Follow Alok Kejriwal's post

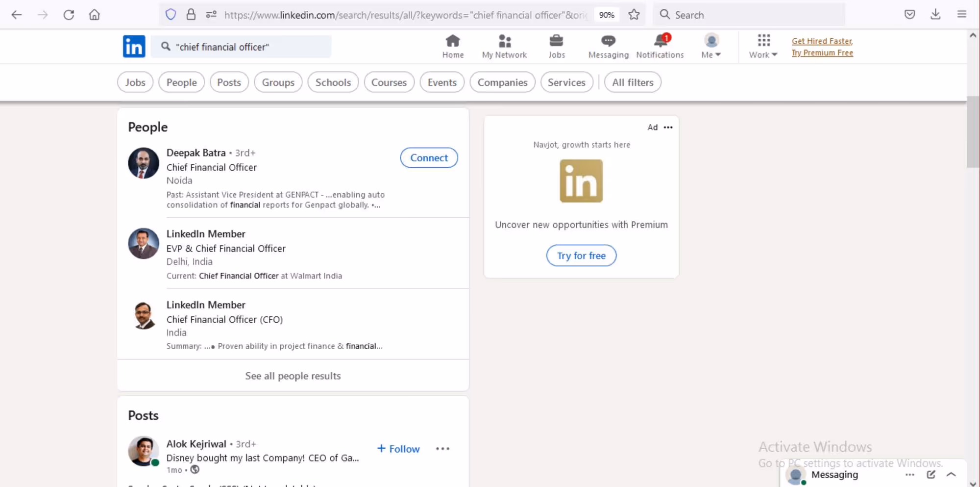pyautogui.click(x=398, y=448)
